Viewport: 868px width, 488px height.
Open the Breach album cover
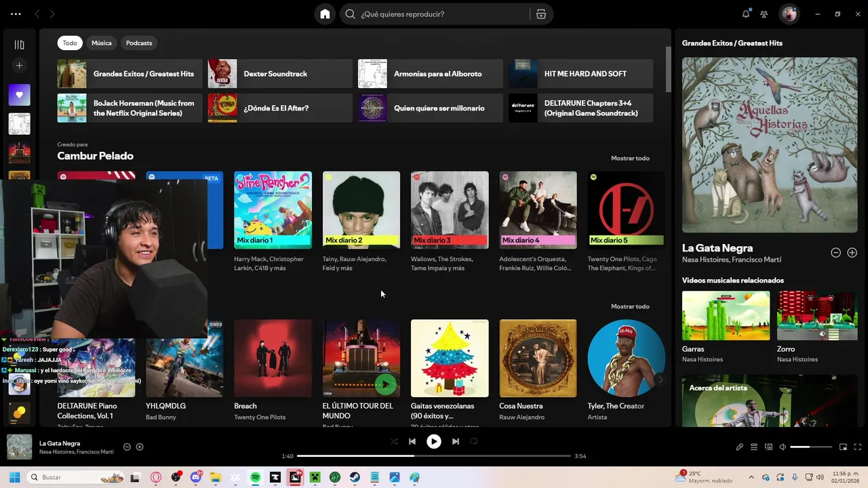(x=273, y=359)
